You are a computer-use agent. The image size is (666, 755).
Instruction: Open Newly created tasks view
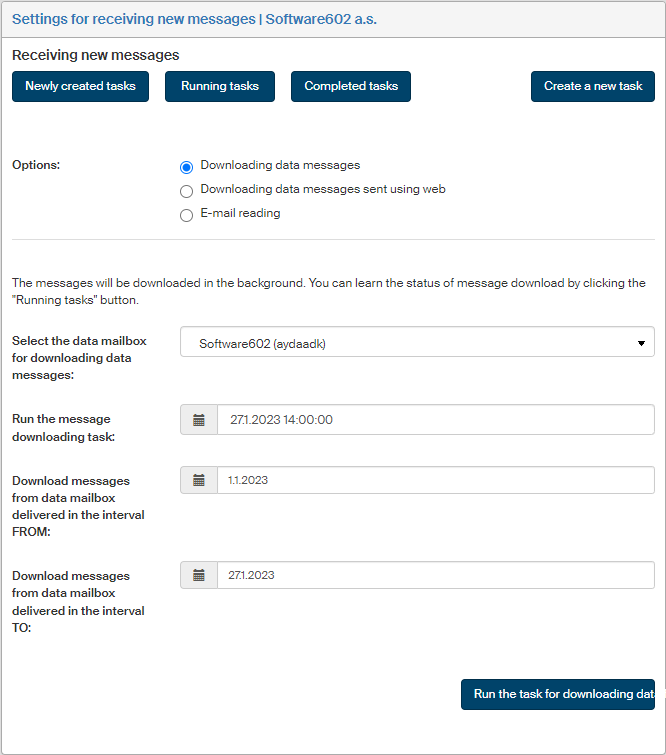[x=81, y=86]
